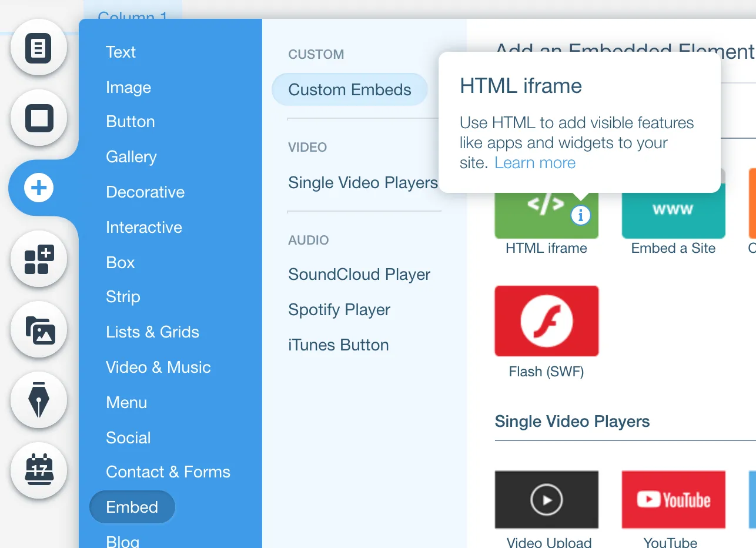Open the Bookings calendar sidebar icon
The image size is (756, 548).
39,471
